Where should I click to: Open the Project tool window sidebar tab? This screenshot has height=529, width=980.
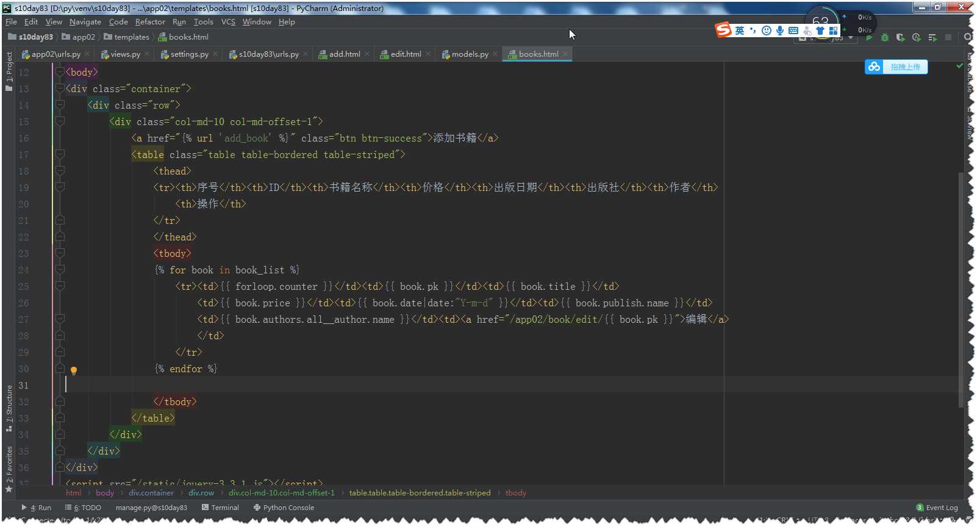[x=9, y=71]
